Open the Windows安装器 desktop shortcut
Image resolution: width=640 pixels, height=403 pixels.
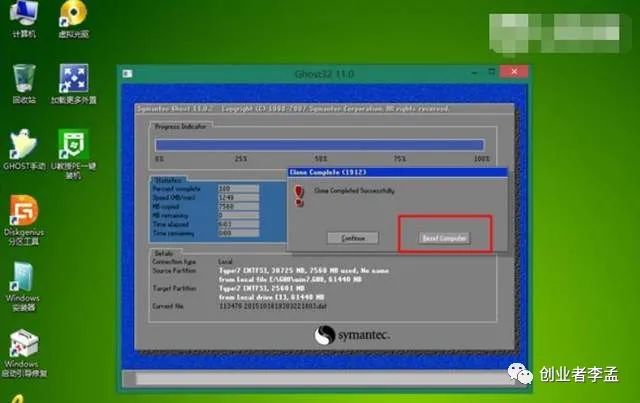click(x=23, y=287)
